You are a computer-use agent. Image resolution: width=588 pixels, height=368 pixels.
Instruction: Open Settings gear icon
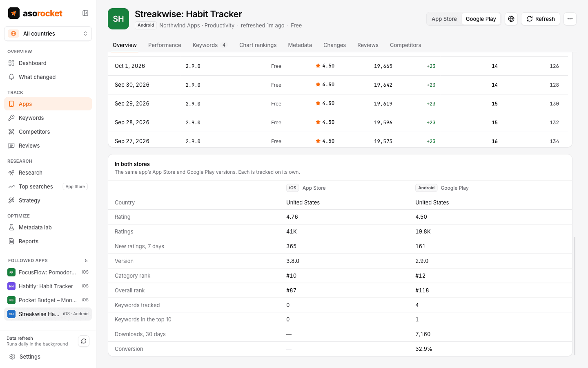12,357
